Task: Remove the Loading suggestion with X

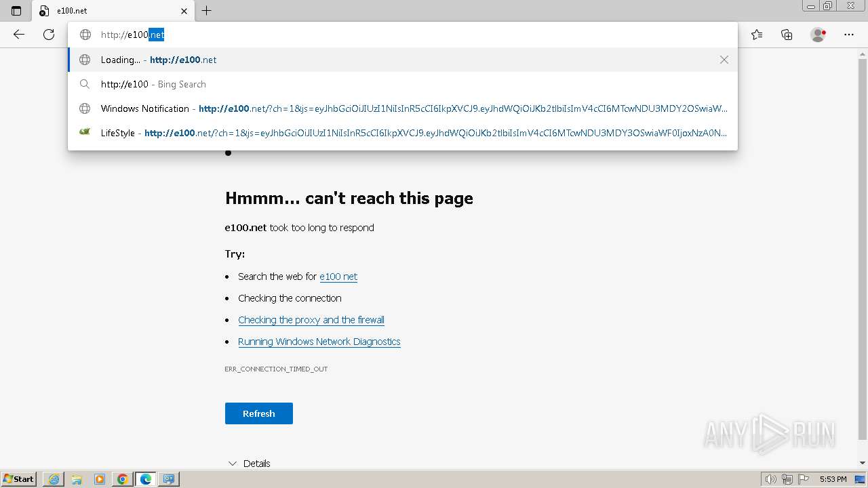Action: (724, 60)
